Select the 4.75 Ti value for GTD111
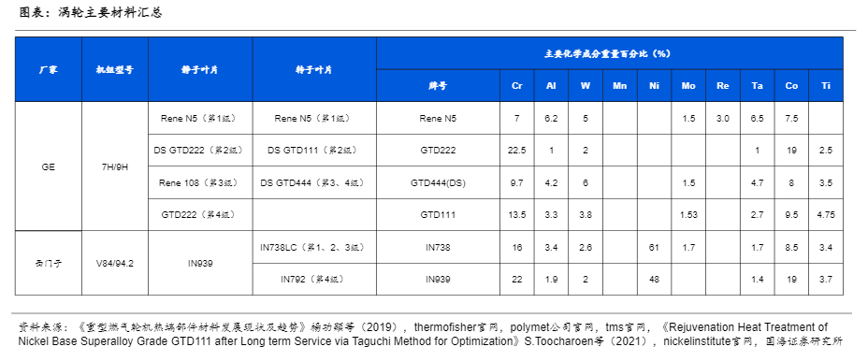 pyautogui.click(x=826, y=215)
